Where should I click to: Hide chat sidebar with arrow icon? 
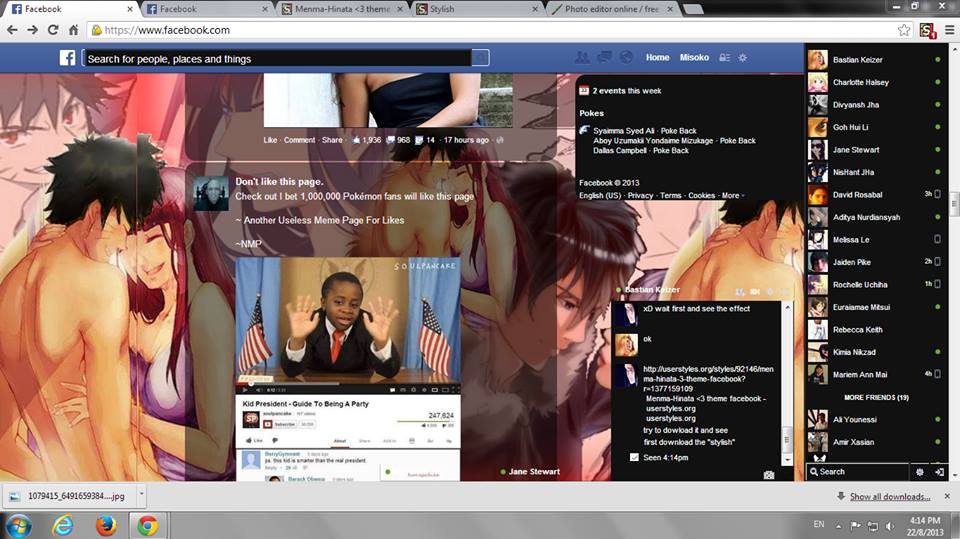tap(940, 472)
